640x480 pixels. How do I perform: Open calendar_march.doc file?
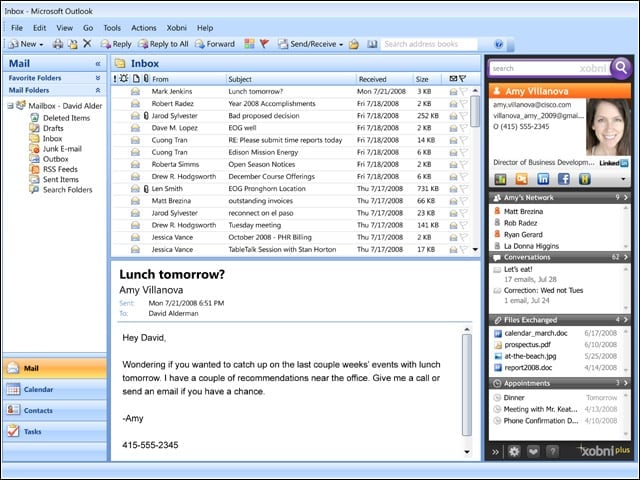pyautogui.click(x=536, y=333)
